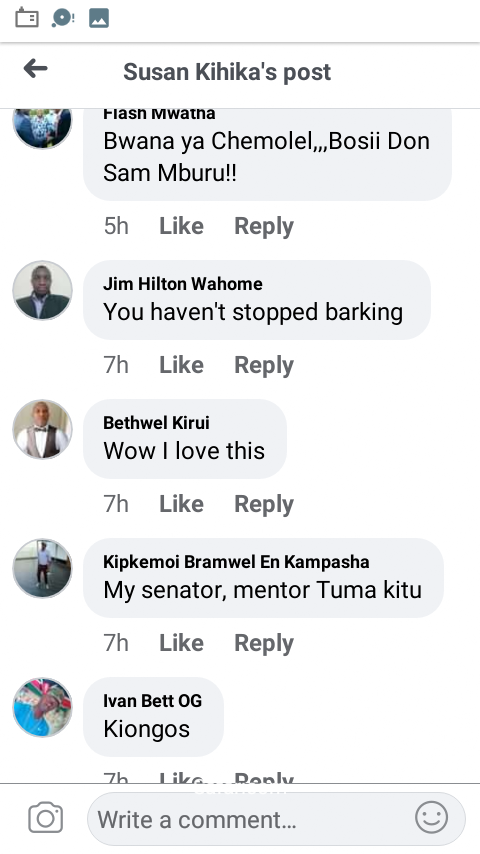This screenshot has width=480, height=854.
Task: Like the 'Wow I love this' comment
Action: point(181,504)
